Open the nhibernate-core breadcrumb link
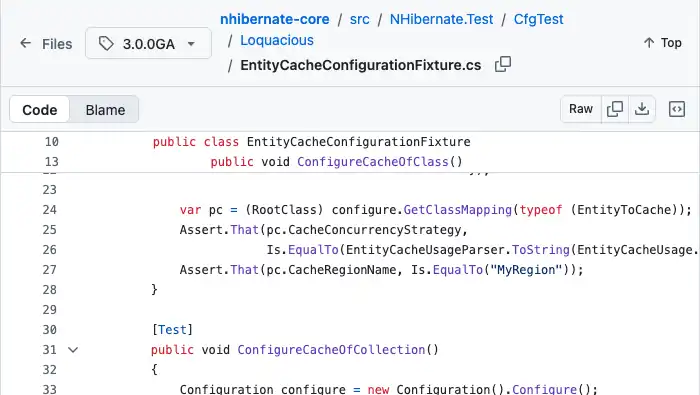The image size is (700, 395). coord(275,19)
